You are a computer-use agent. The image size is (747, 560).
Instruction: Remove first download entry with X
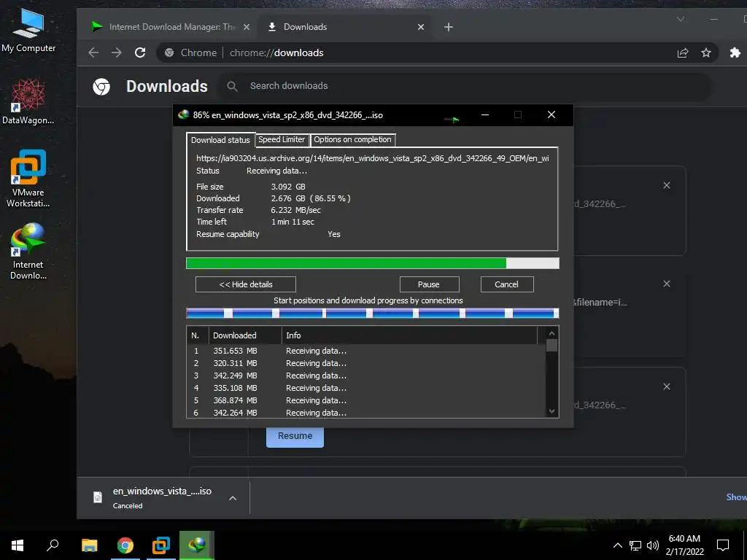667,185
